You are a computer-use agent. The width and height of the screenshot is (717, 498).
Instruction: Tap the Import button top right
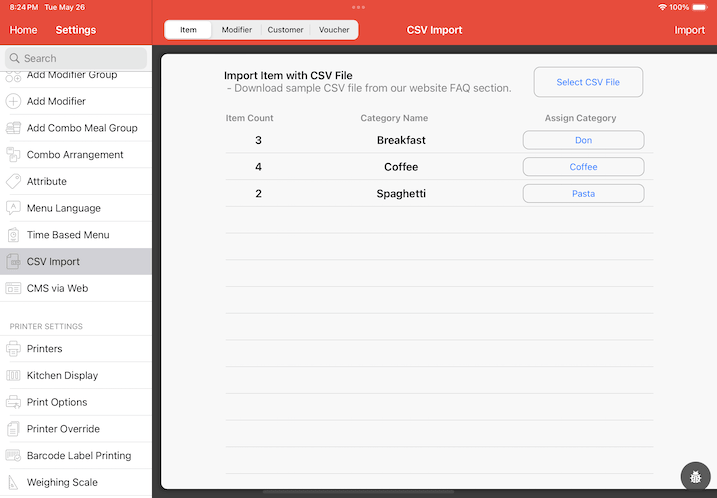coord(689,30)
